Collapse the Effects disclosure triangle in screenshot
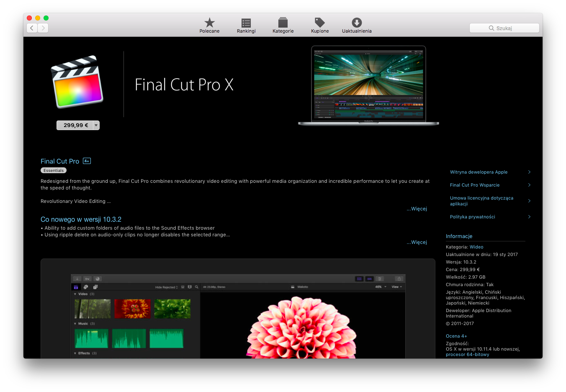The width and height of the screenshot is (566, 392). tap(75, 354)
